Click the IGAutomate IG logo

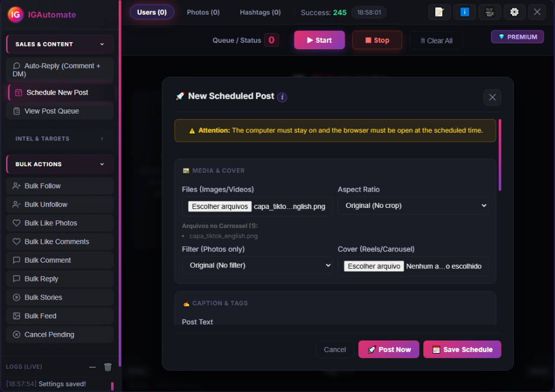(15, 15)
